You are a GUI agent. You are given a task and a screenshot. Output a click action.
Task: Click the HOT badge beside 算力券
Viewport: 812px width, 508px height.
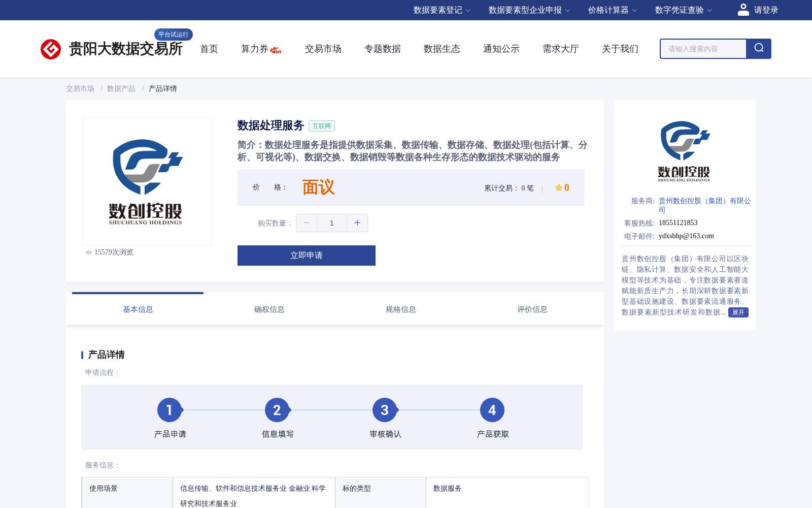tap(276, 50)
